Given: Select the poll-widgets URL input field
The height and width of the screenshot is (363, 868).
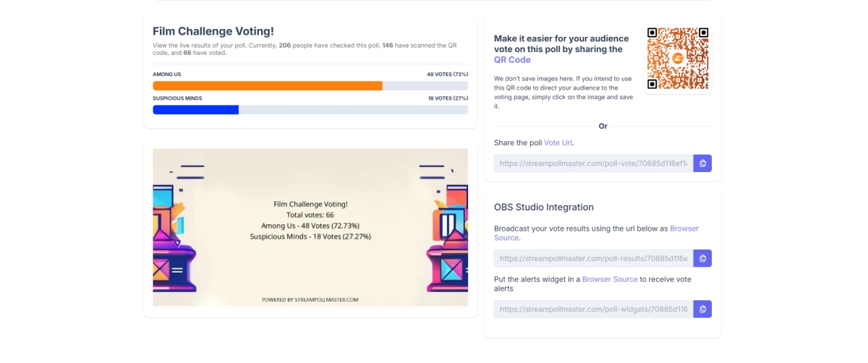Looking at the screenshot, I should pos(593,309).
